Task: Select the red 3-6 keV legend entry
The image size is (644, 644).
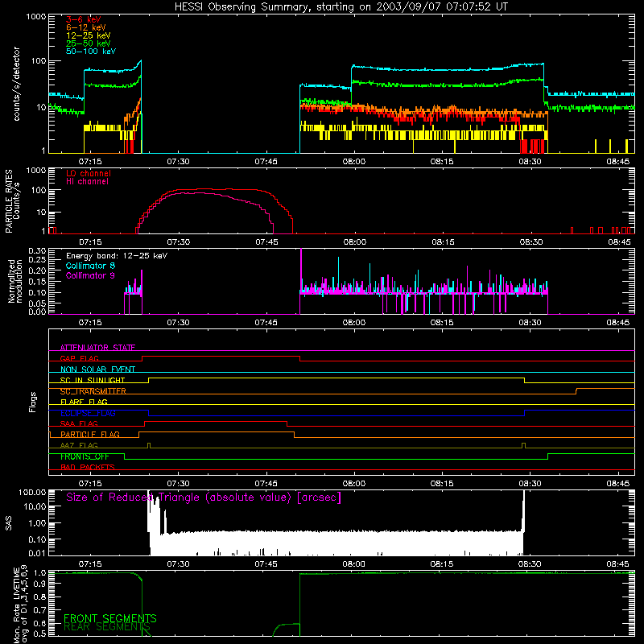Action: pos(84,19)
